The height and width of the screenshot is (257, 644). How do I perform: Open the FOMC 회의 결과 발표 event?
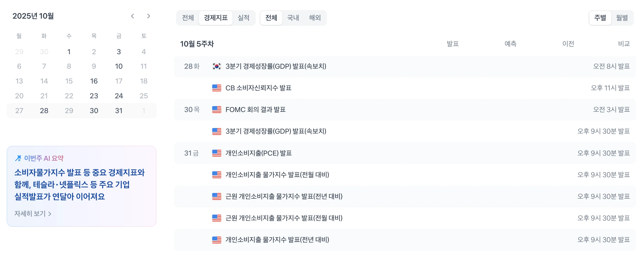point(255,110)
